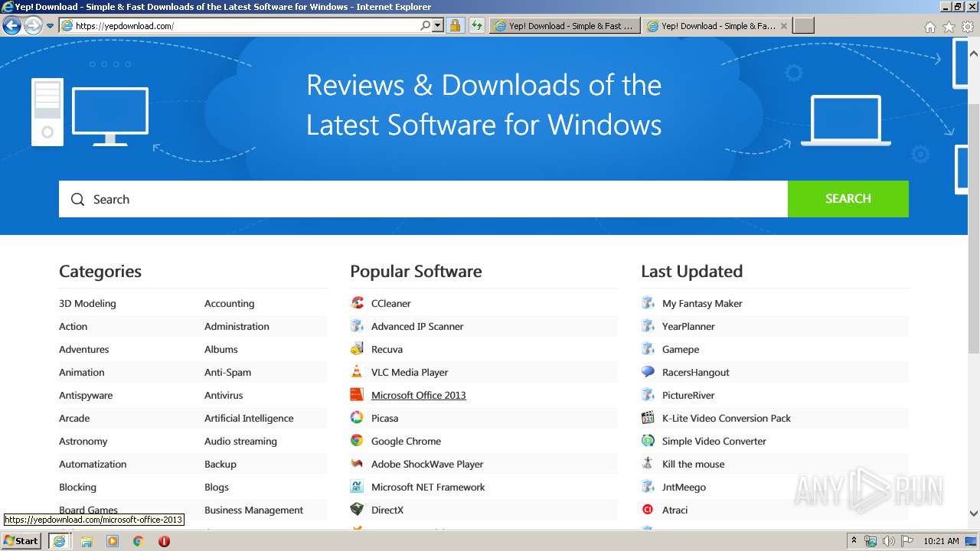Click the RacersHangout chat bubble icon
The image size is (980, 551).
[x=648, y=372]
